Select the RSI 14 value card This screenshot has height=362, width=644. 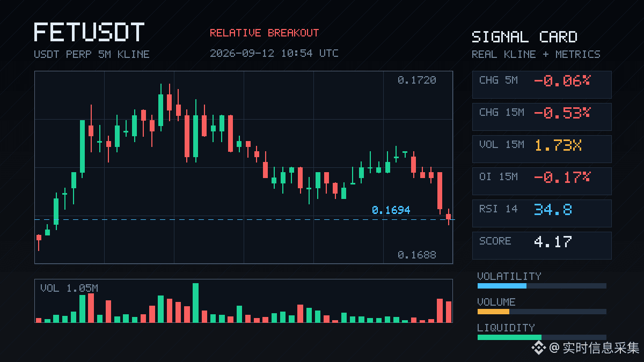point(541,213)
